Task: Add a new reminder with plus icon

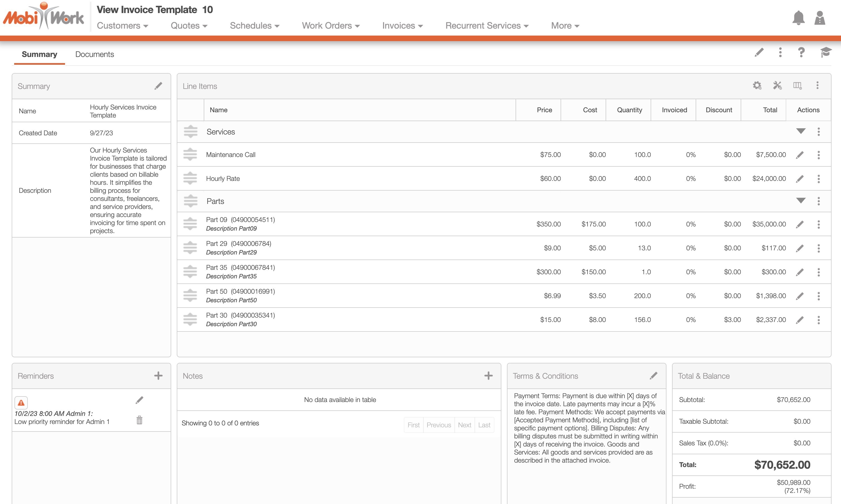Action: pyautogui.click(x=158, y=376)
